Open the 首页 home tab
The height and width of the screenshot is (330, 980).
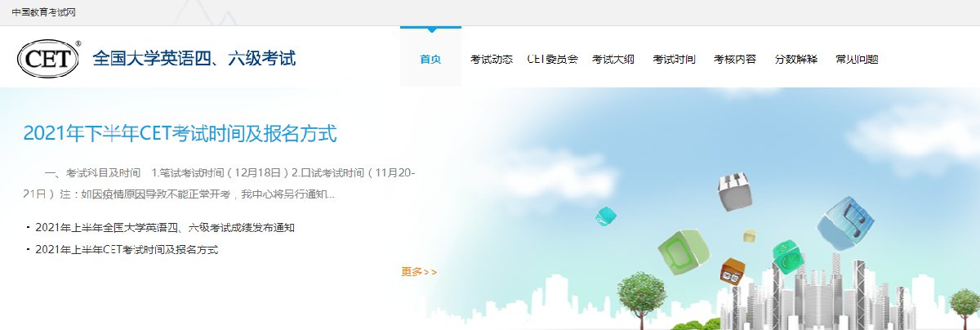430,59
